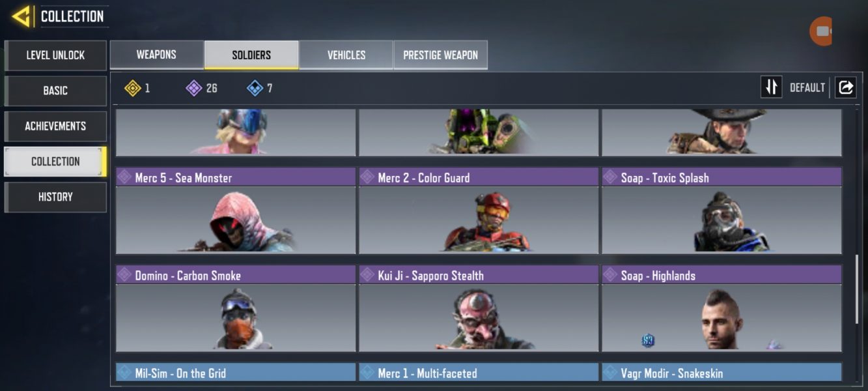
Task: Select Level Unlock in the sidebar
Action: click(x=55, y=55)
